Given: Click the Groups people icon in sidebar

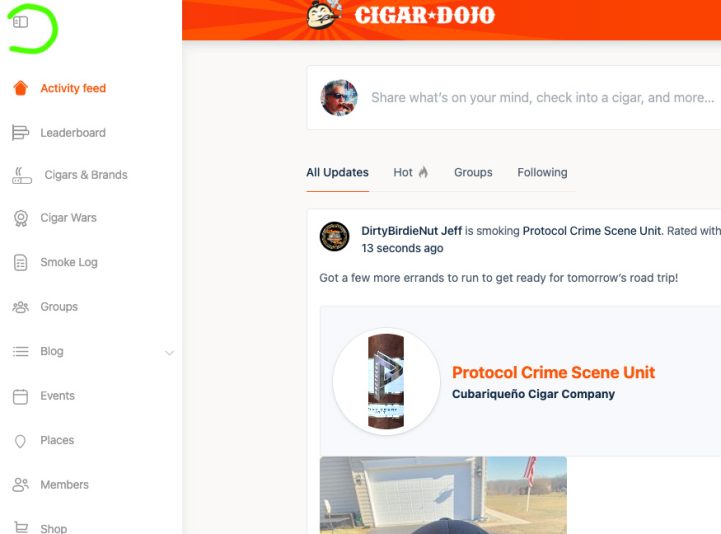Looking at the screenshot, I should (20, 307).
